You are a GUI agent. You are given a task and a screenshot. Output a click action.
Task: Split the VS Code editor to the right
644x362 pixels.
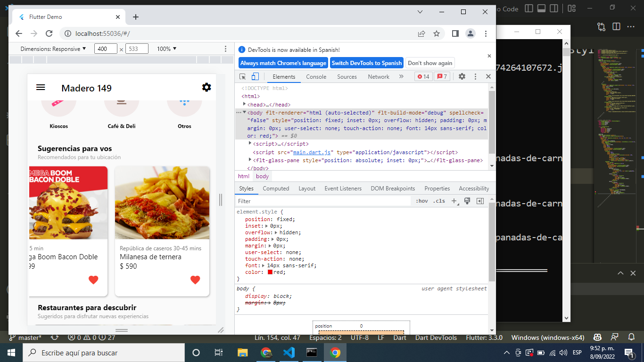point(616,27)
